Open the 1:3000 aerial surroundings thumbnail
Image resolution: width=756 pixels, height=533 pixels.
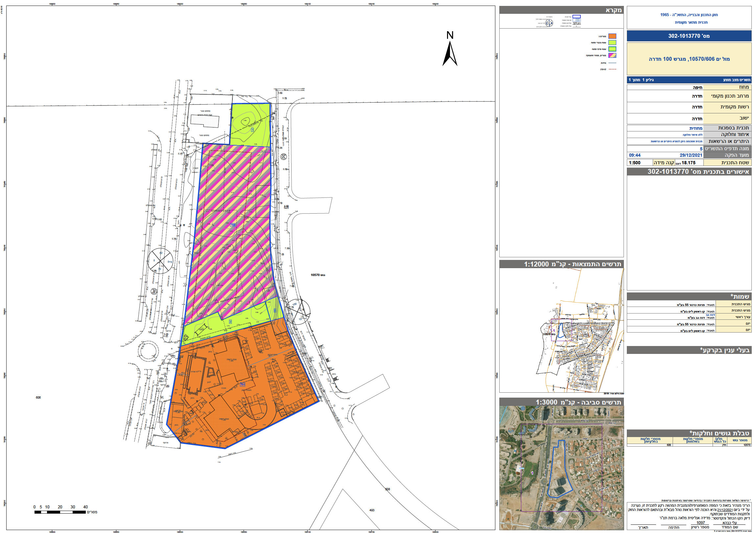pos(561,468)
